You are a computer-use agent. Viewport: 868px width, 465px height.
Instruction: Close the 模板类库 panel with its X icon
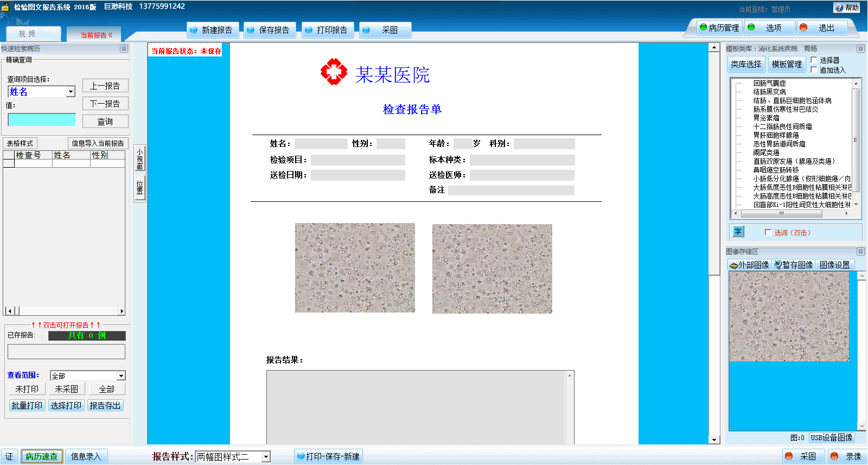coord(860,49)
